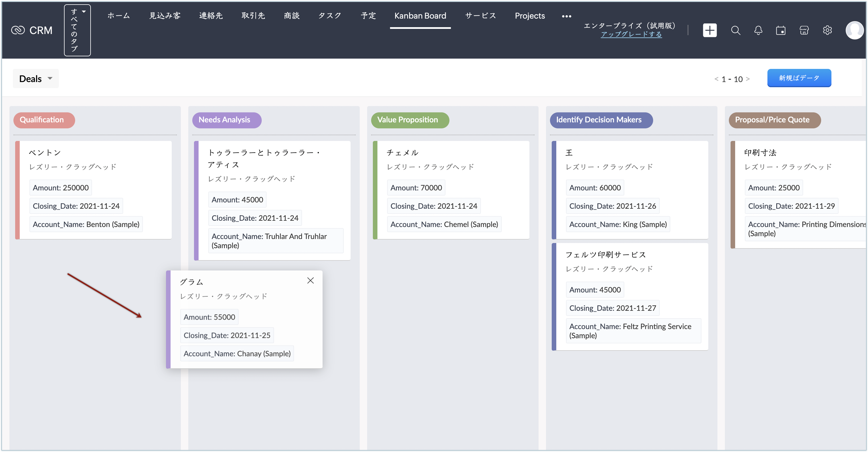Viewport: 868px width, 452px height.
Task: Click the 新規ばデータ button
Action: [x=799, y=78]
